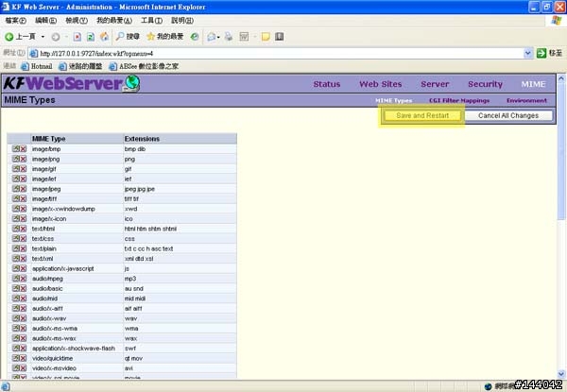Click the 'mid midi' extensions cell
Image resolution: width=567 pixels, height=392 pixels.
tap(135, 298)
